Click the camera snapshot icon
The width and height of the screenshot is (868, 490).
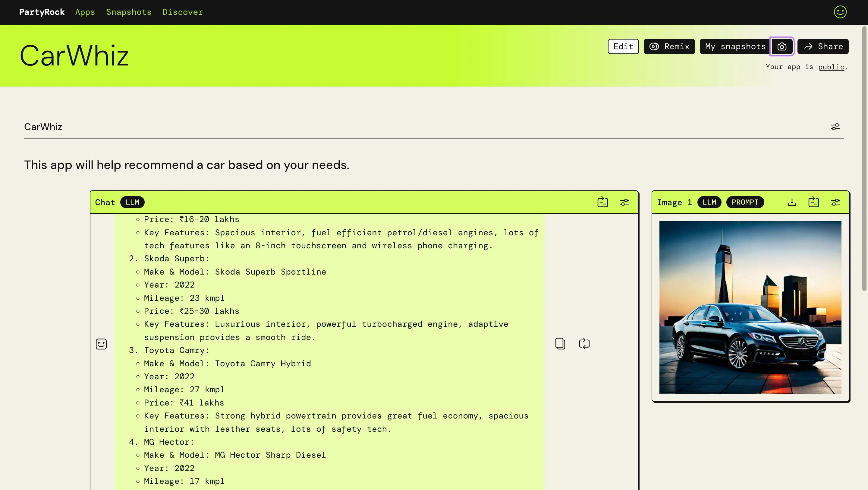point(782,46)
